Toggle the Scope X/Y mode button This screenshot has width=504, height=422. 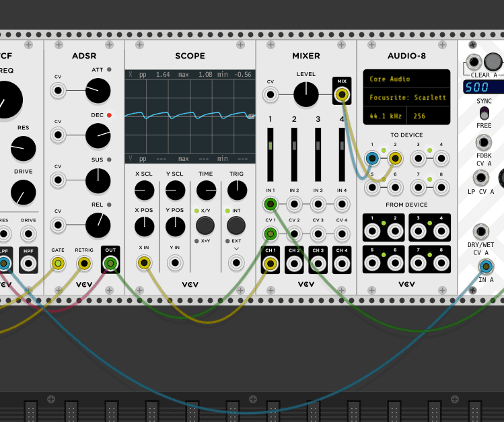205,225
